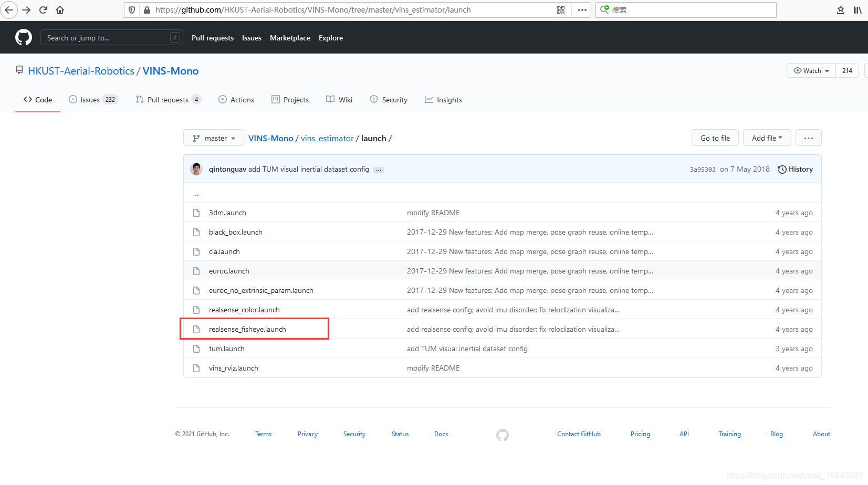Open the Projects tab
This screenshot has width=868, height=485.
pyautogui.click(x=290, y=100)
